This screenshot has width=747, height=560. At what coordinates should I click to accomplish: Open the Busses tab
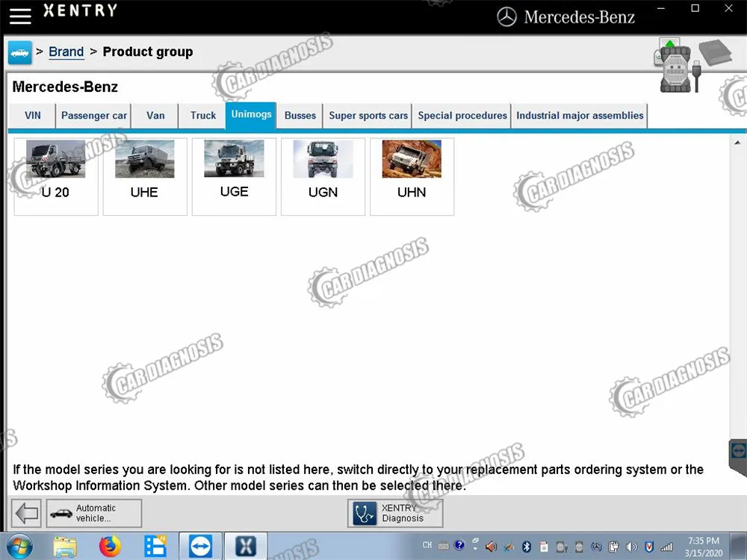click(300, 116)
